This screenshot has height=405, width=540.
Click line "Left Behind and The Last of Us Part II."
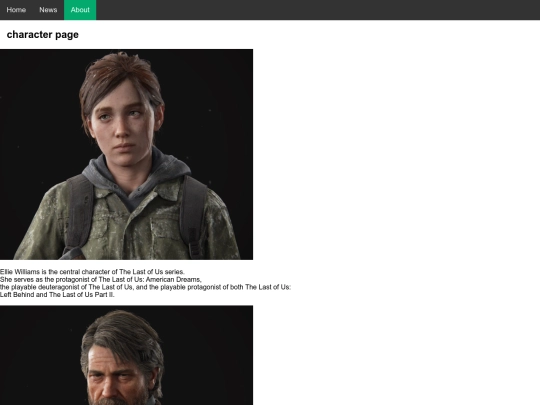57,294
